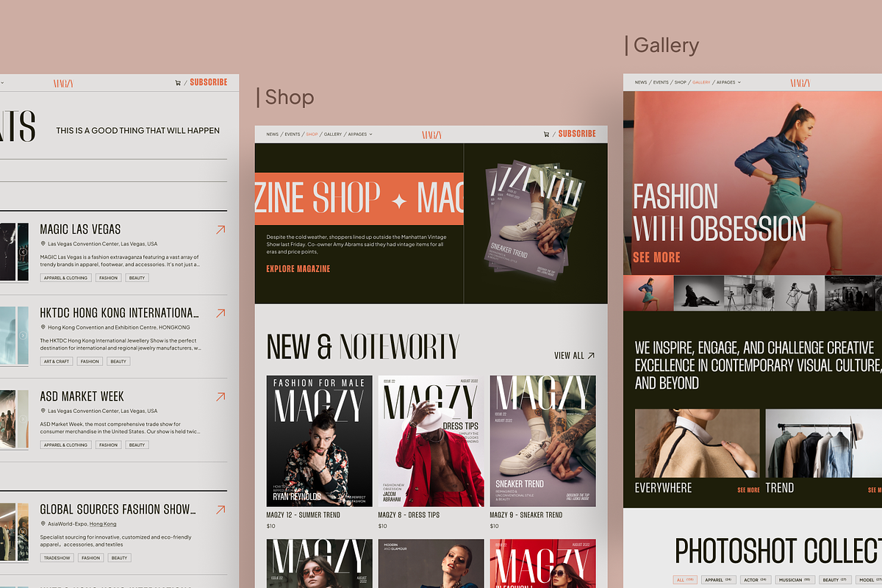Click previous arrow on Magic Las Vegas image
The height and width of the screenshot is (588, 882).
[x=23, y=252]
